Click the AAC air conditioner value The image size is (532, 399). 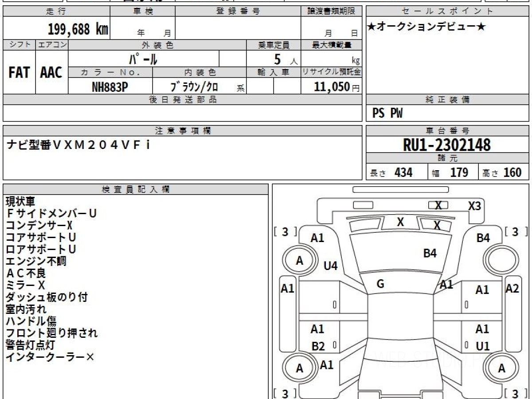pos(51,73)
